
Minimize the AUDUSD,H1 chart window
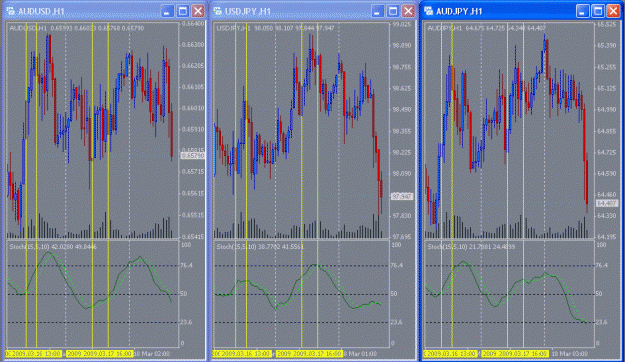click(x=167, y=11)
